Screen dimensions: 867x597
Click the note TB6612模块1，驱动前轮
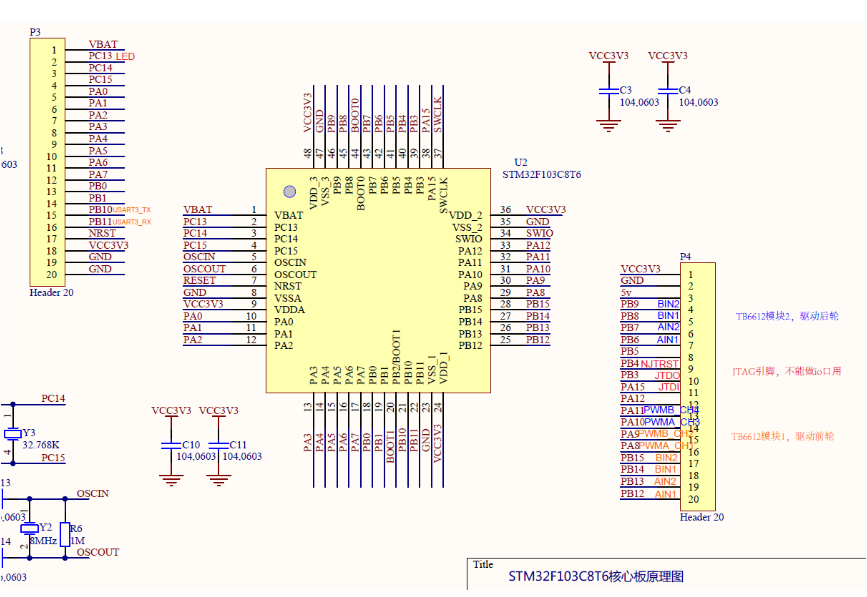(x=782, y=437)
